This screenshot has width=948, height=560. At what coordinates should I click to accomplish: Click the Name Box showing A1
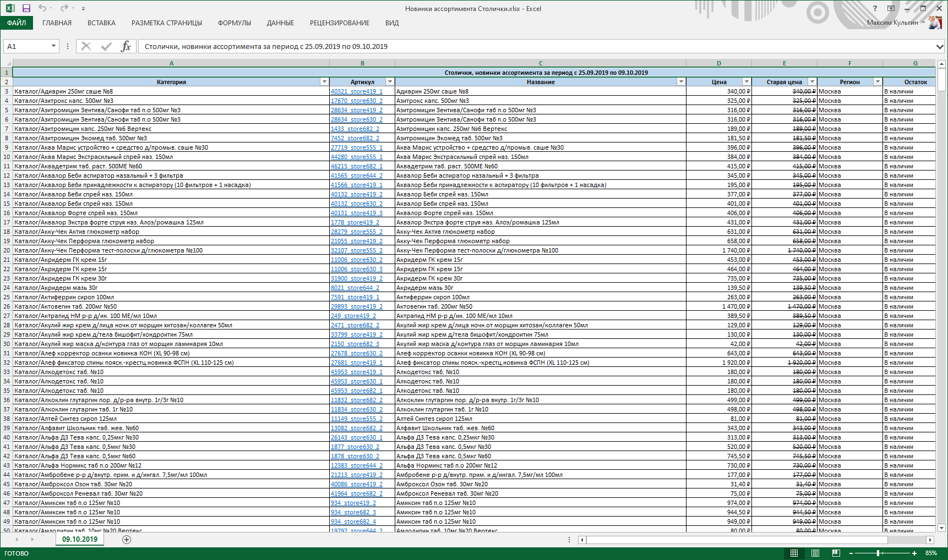26,46
